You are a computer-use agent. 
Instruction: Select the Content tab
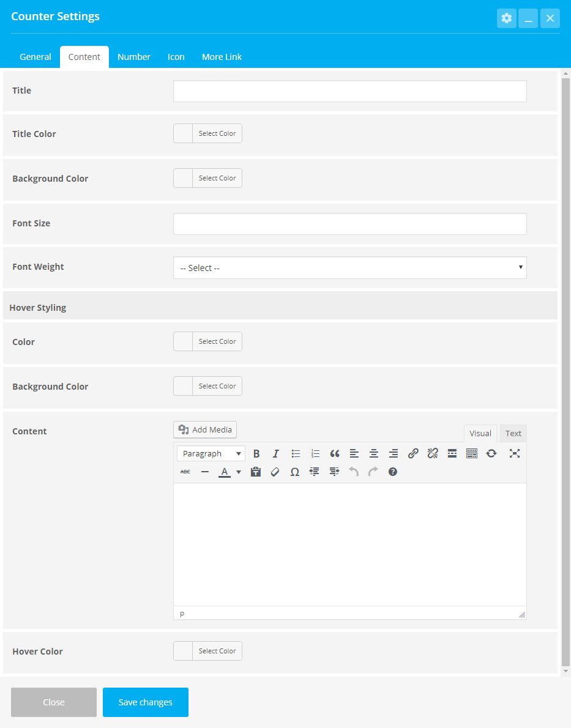click(x=84, y=57)
